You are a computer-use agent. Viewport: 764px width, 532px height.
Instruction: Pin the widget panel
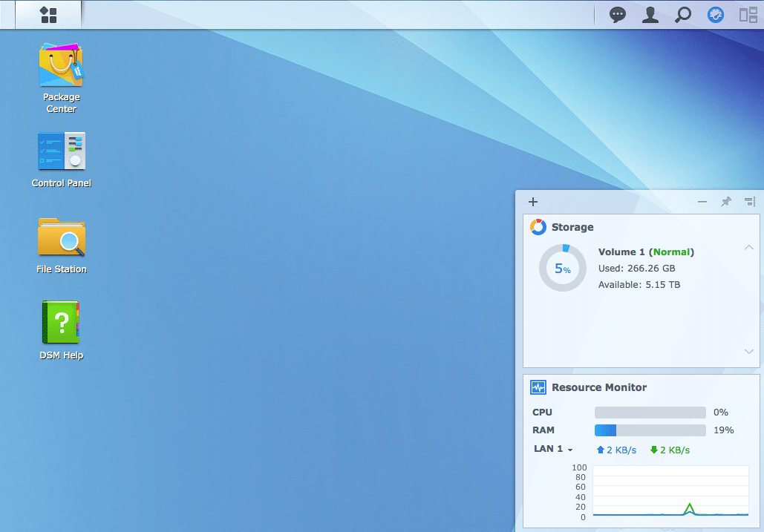(x=726, y=202)
